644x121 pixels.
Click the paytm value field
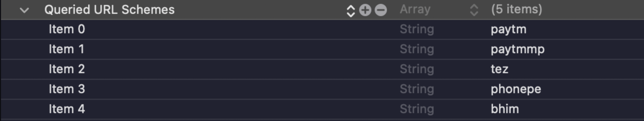point(508,29)
